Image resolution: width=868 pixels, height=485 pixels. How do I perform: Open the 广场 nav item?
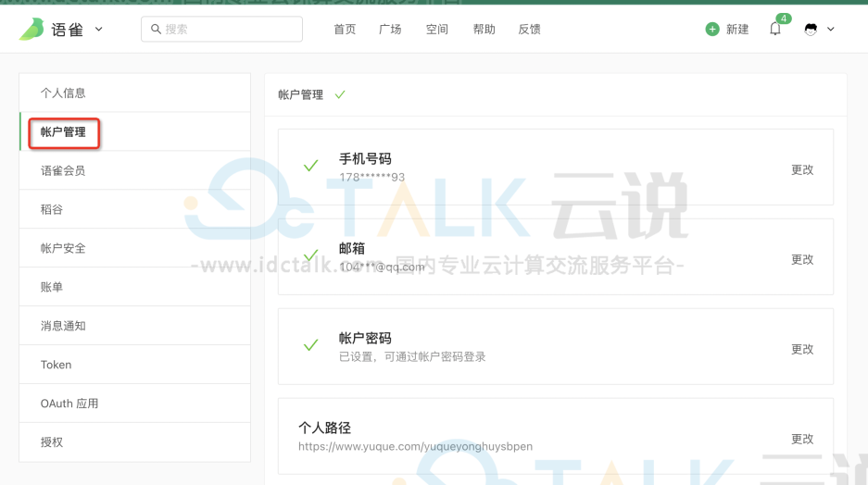tap(390, 30)
